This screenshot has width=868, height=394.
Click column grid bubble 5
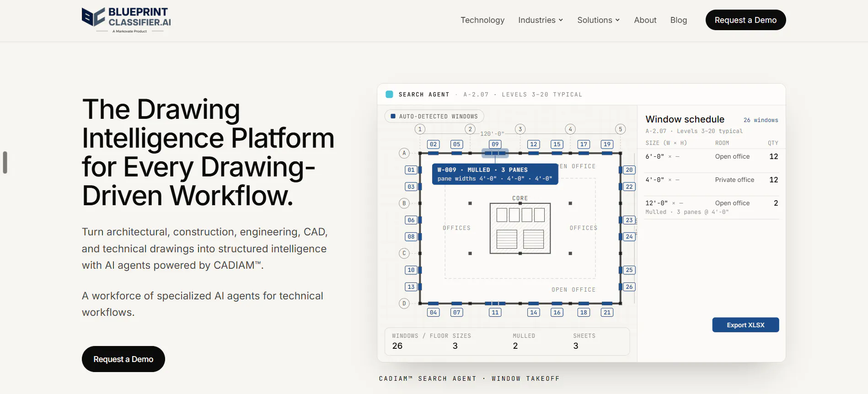[x=621, y=129]
